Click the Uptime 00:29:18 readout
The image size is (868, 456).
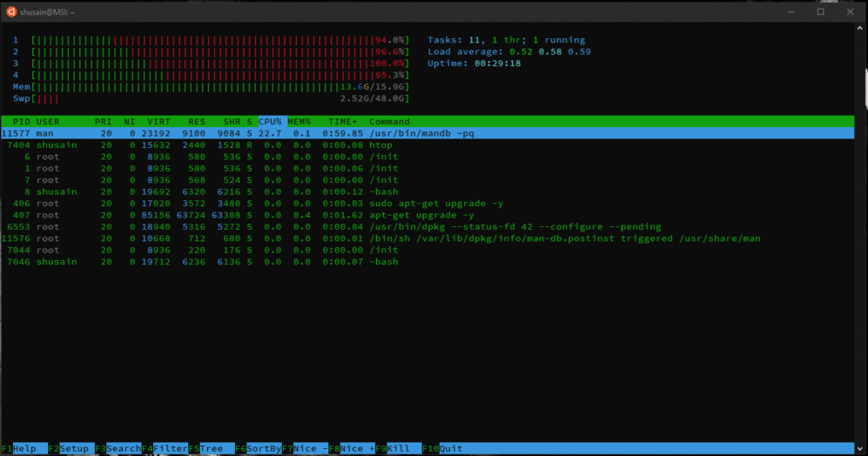tap(474, 63)
